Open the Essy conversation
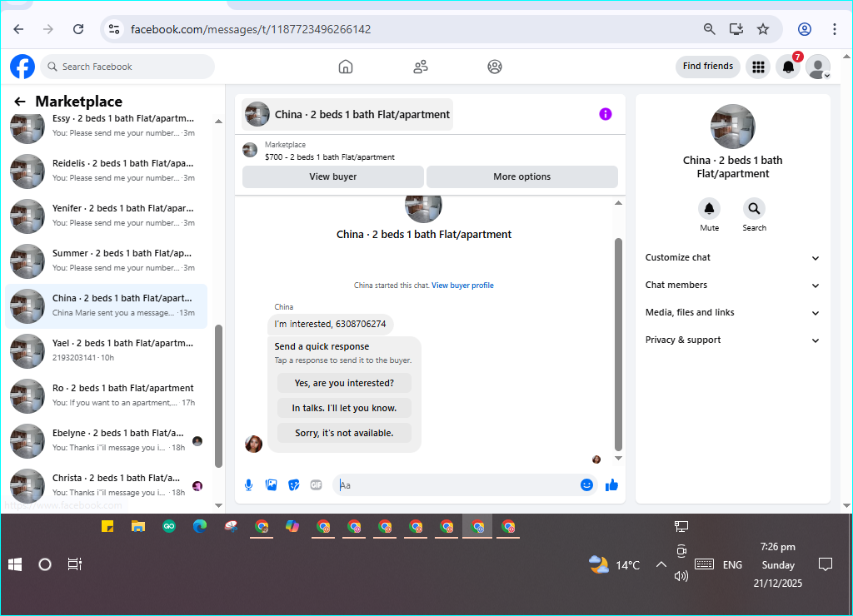 (x=107, y=126)
